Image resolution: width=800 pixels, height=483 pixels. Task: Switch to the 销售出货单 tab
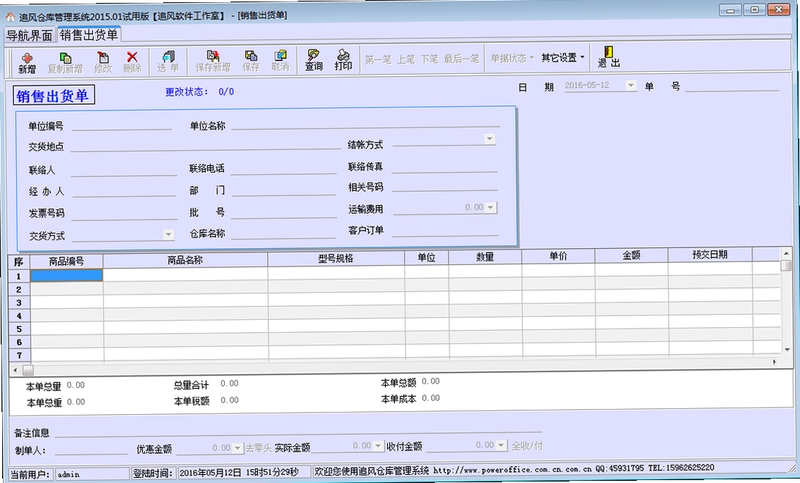[89, 34]
